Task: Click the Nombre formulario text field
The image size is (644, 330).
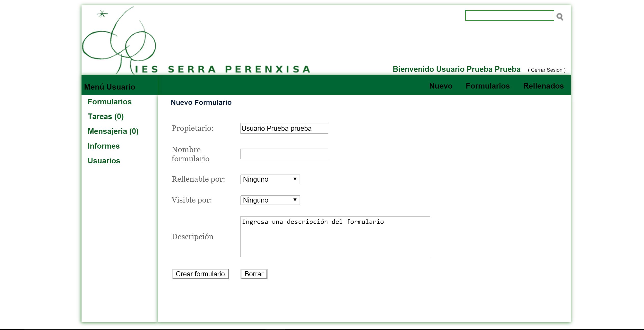Action: [284, 154]
